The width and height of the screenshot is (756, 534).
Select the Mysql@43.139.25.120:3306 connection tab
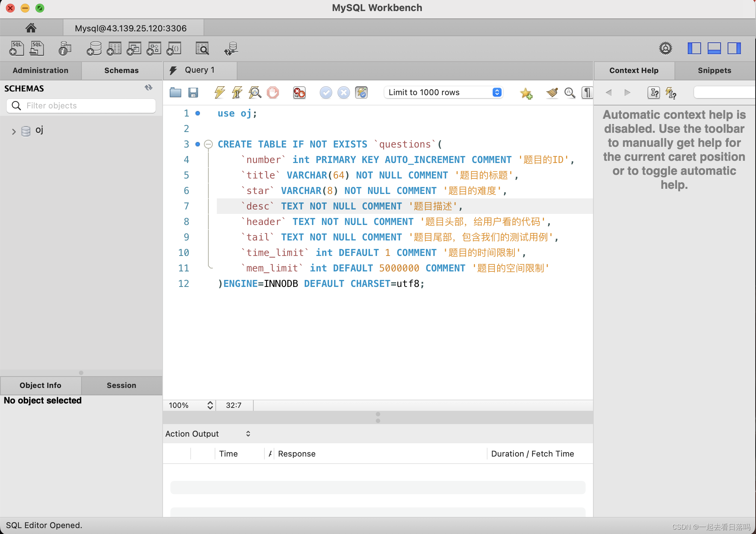133,28
